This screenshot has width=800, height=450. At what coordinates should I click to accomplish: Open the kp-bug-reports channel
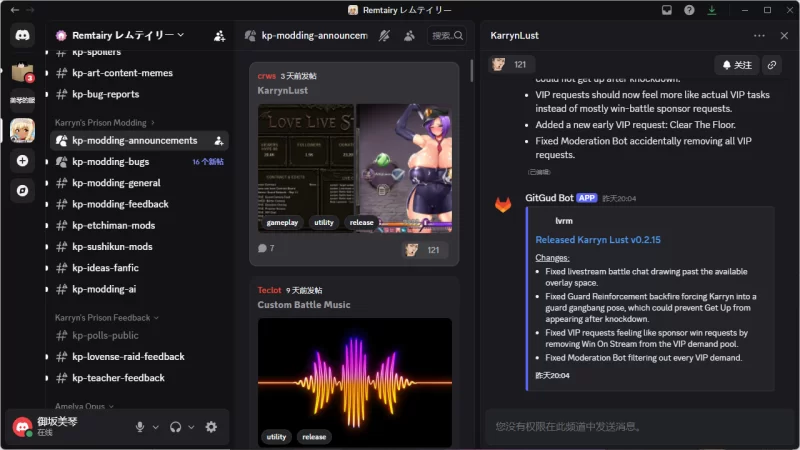coord(139,94)
